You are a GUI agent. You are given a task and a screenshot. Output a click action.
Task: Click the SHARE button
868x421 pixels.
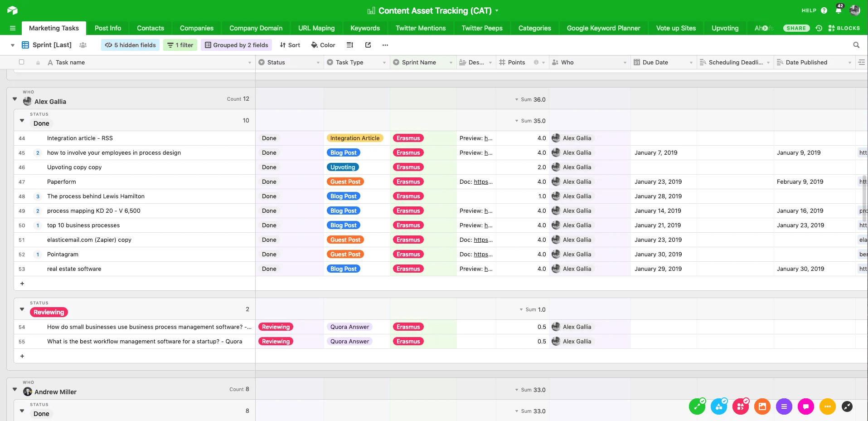pyautogui.click(x=796, y=28)
